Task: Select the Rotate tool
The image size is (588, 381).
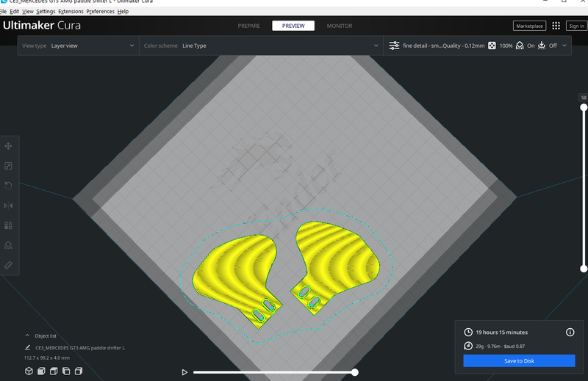Action: 9,186
